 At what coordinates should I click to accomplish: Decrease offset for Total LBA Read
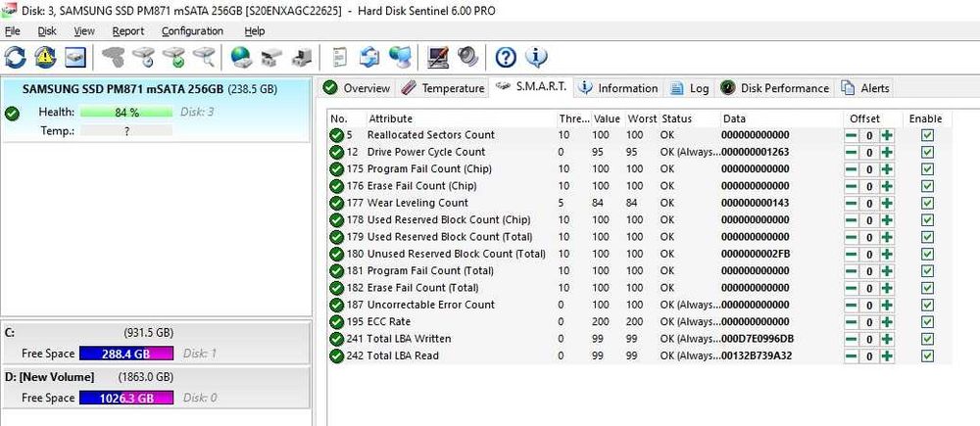(x=852, y=356)
